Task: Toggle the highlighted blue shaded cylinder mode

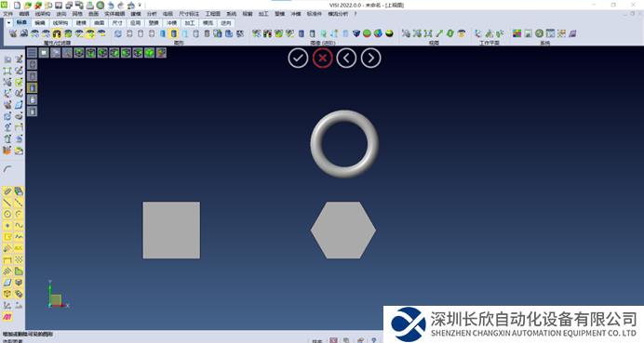Action: pos(174,33)
